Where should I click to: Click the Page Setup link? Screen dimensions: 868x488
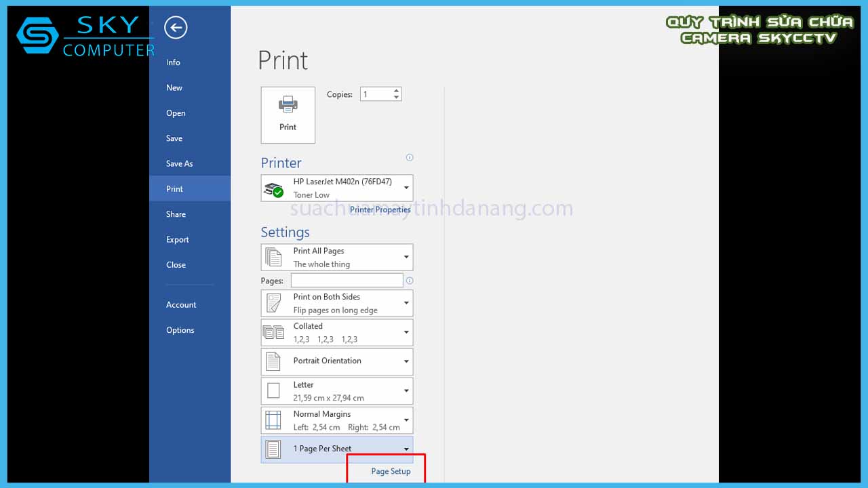click(x=391, y=471)
